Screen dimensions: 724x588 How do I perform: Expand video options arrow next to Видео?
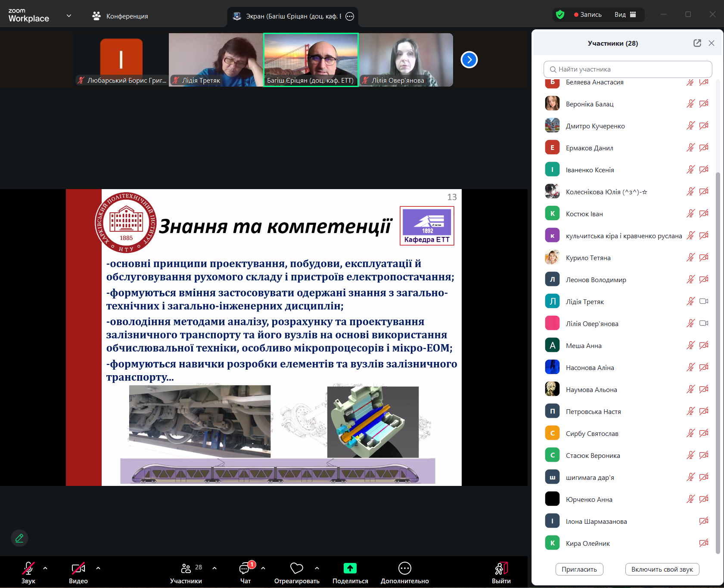[98, 568]
